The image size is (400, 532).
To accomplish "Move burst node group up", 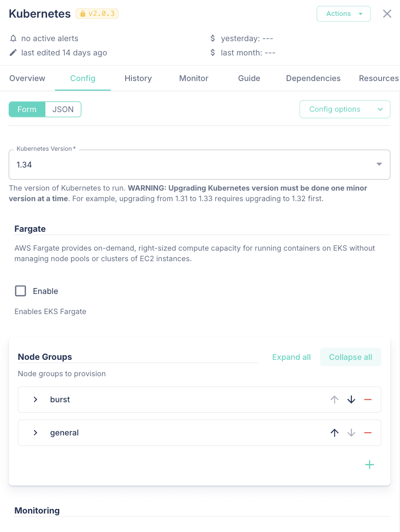I will coord(334,400).
